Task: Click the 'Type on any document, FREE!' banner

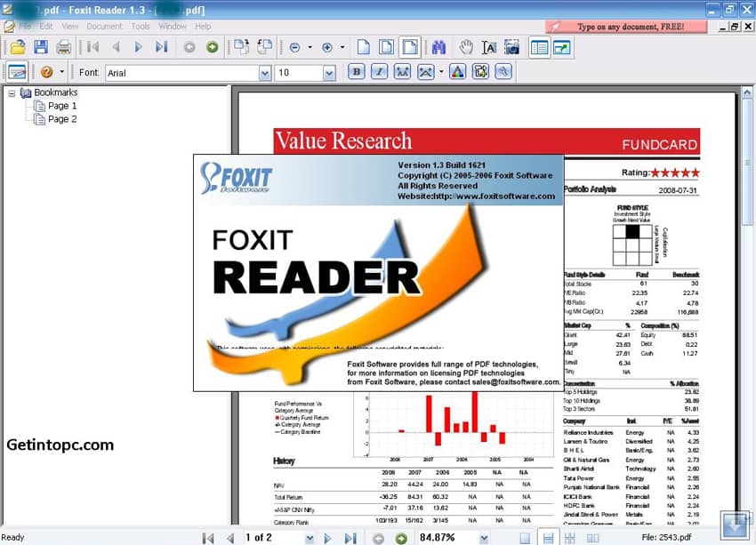Action: pos(626,27)
